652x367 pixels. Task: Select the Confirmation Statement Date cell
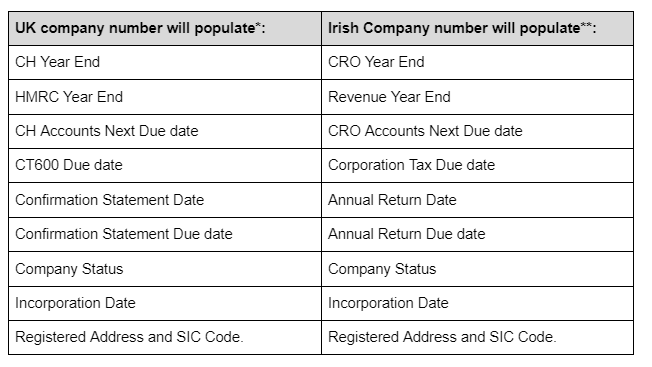[165, 200]
